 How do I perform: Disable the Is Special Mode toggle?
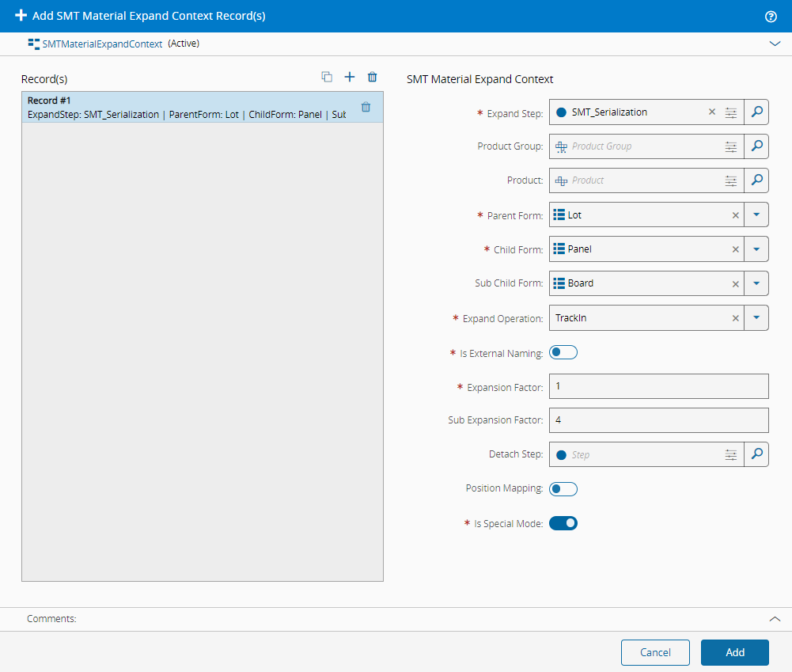point(563,523)
